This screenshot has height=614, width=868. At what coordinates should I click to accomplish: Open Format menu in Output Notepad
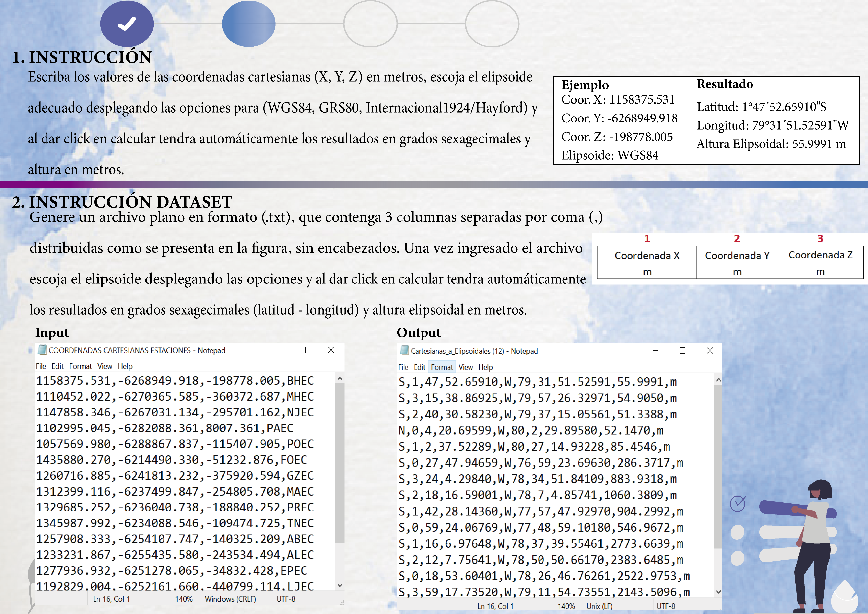point(442,367)
